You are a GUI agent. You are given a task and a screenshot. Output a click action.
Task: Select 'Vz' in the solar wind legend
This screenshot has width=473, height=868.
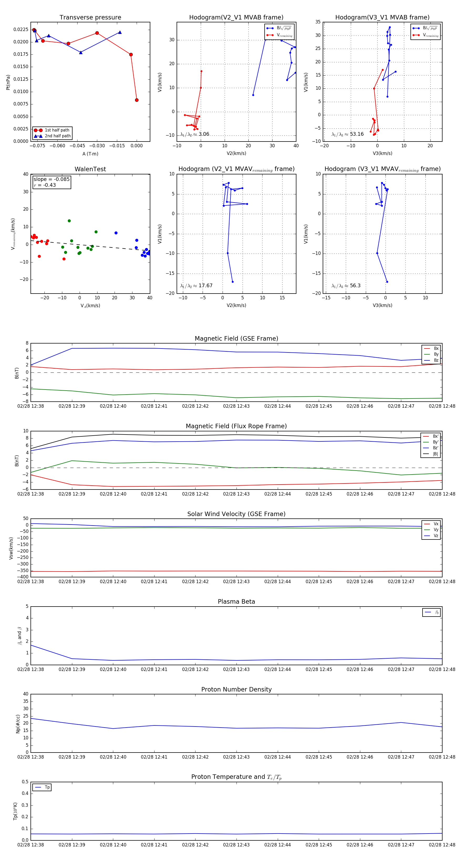431,536
